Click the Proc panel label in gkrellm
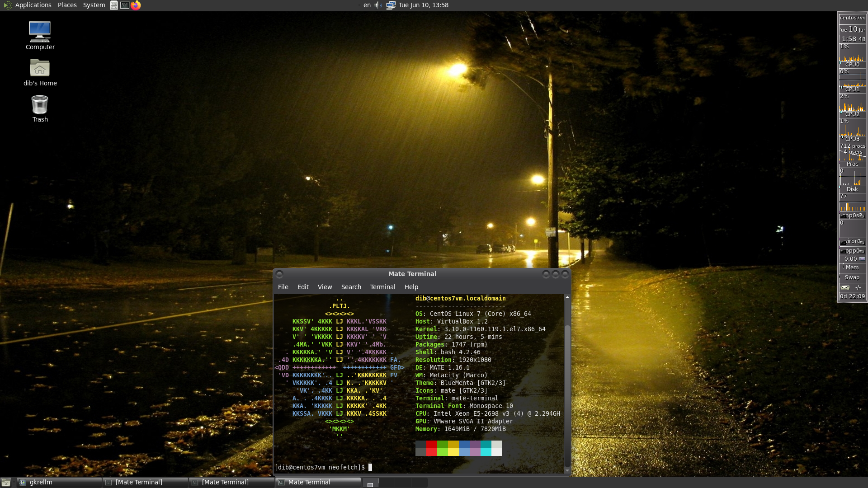The width and height of the screenshot is (868, 488). [x=853, y=164]
